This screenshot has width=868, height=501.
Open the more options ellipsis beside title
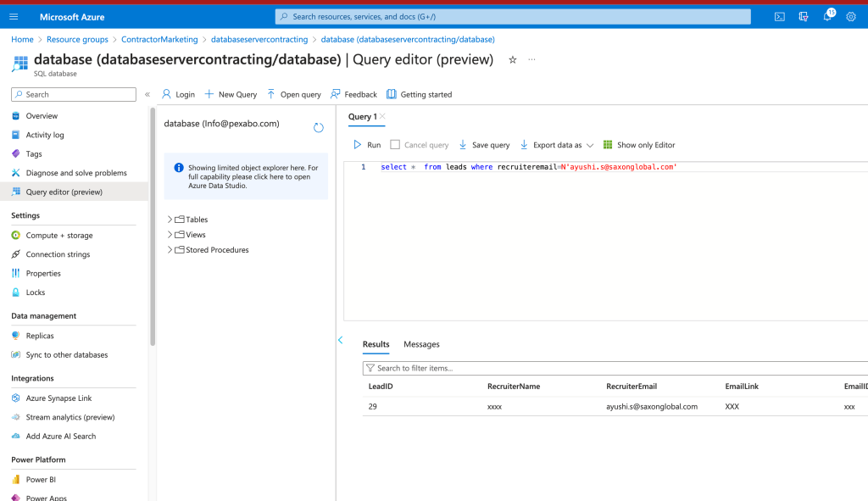coord(531,59)
